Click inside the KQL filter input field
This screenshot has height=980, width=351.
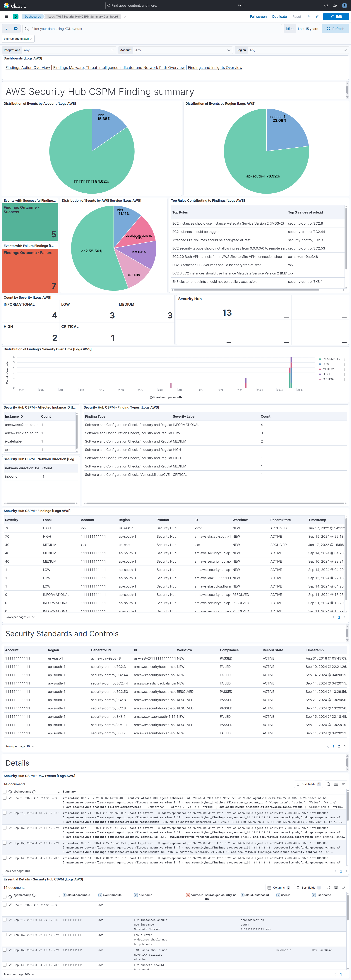114,28
